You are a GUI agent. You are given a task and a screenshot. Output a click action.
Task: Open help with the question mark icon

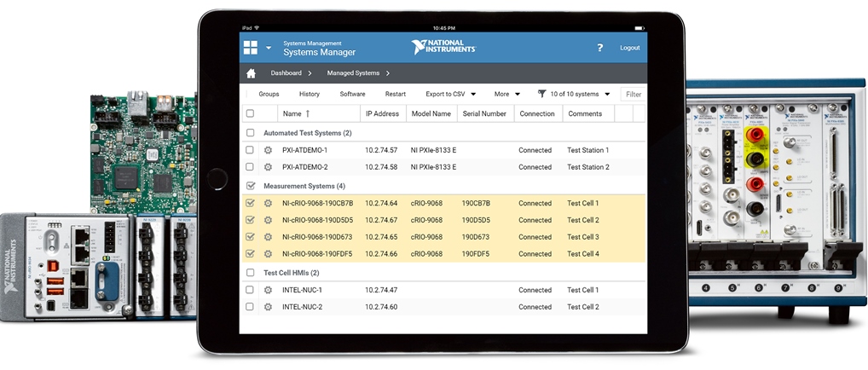coord(599,48)
